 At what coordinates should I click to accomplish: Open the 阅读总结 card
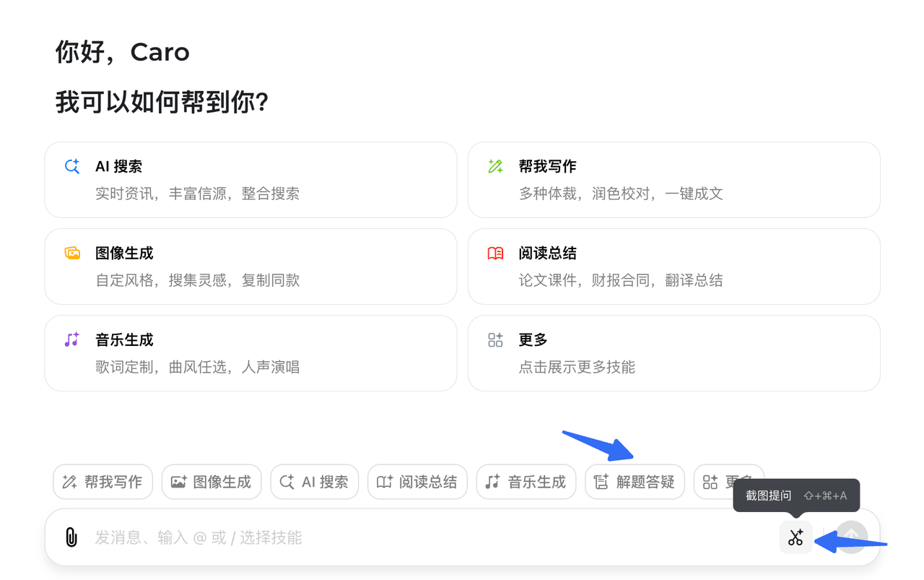coord(674,267)
